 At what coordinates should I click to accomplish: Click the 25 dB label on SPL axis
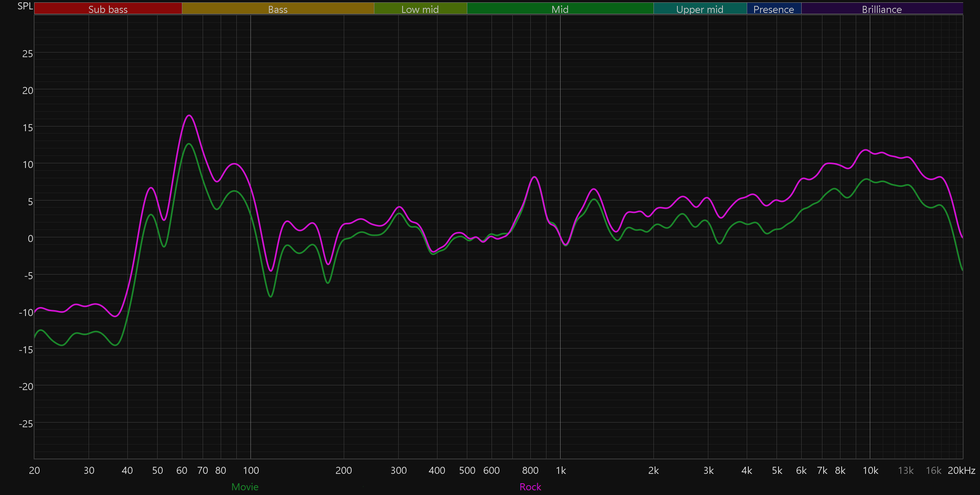pos(27,54)
